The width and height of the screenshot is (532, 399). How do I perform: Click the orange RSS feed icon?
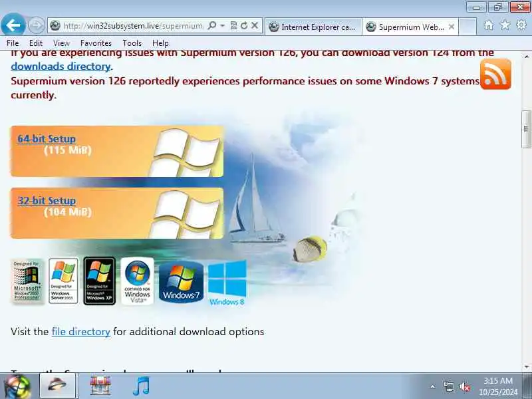(495, 74)
